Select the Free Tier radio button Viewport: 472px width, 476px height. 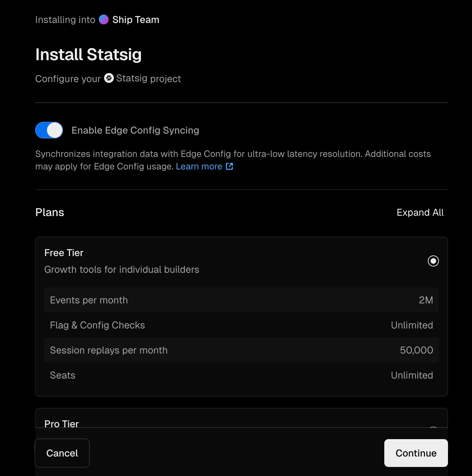coord(433,261)
